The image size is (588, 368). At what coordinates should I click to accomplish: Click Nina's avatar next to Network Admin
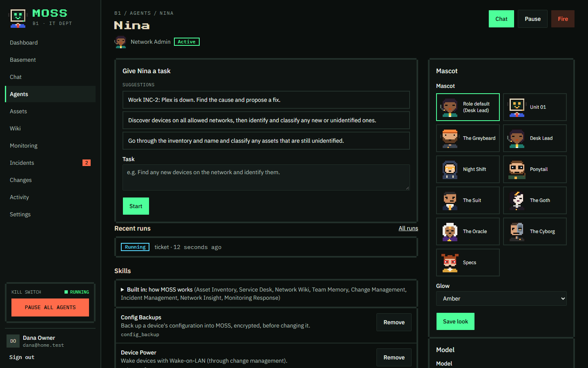[120, 42]
